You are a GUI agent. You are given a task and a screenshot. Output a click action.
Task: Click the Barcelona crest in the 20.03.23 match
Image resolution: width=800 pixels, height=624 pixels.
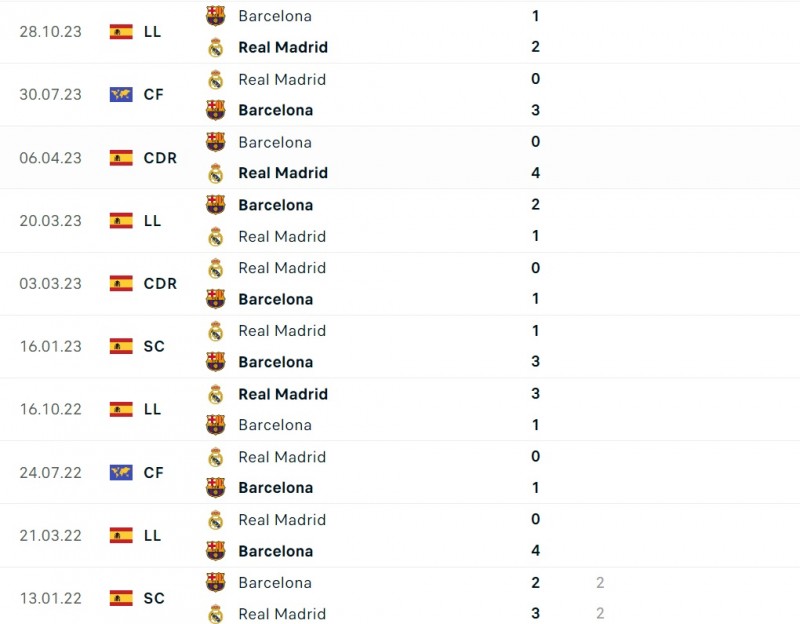pos(216,205)
